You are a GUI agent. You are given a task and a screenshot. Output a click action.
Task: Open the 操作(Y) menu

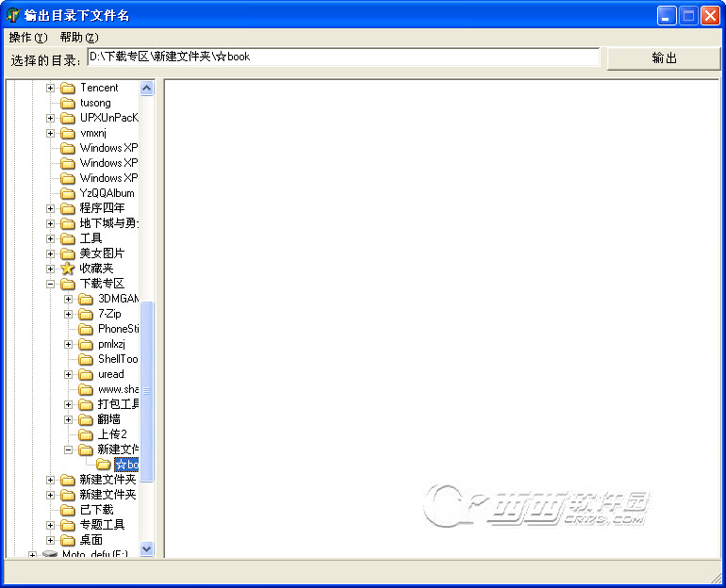point(28,38)
